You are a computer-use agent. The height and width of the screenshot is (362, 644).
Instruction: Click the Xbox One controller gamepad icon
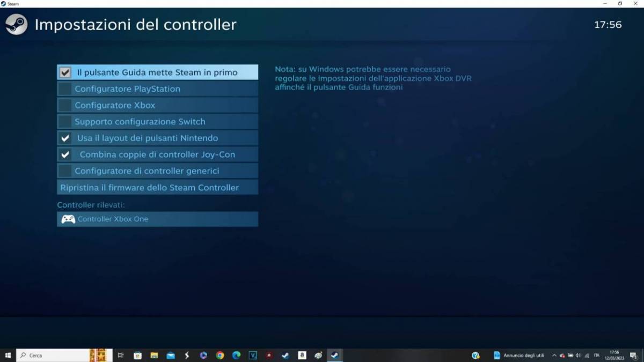click(x=68, y=219)
